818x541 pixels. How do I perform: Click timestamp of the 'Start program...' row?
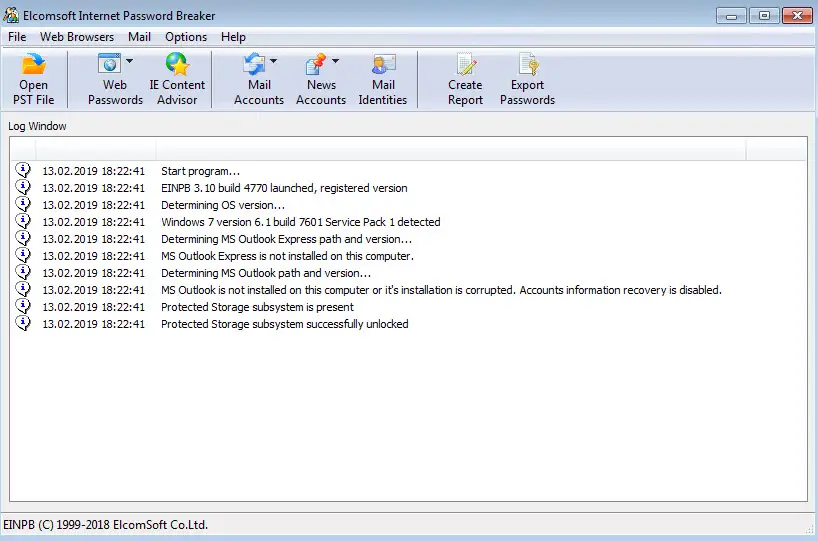tap(93, 171)
